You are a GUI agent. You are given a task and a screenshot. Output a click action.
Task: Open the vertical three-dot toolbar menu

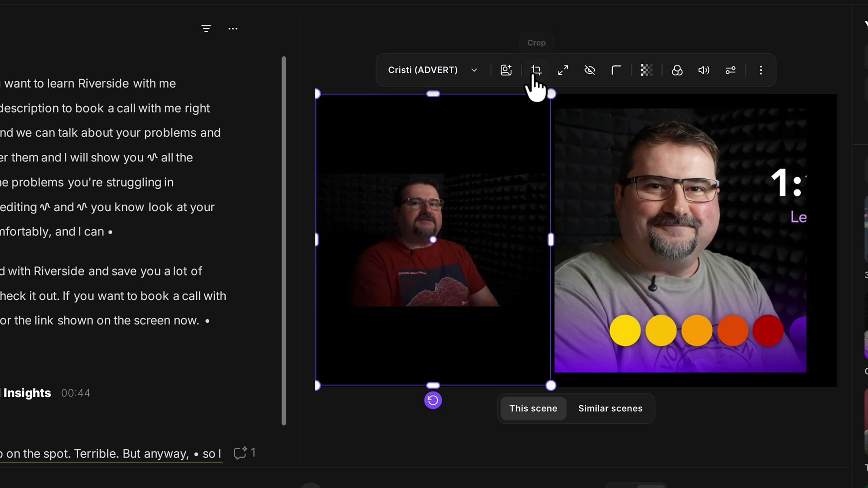761,70
